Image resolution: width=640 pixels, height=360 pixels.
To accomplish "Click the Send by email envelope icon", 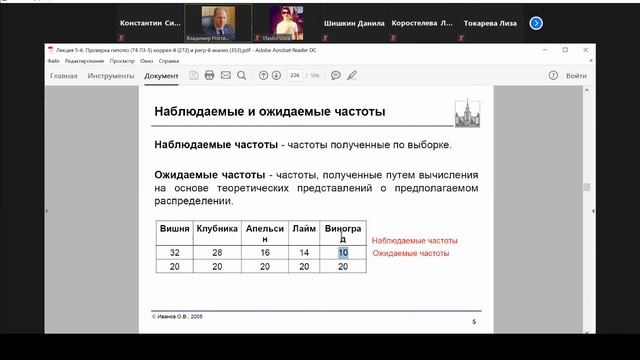I will coord(226,76).
